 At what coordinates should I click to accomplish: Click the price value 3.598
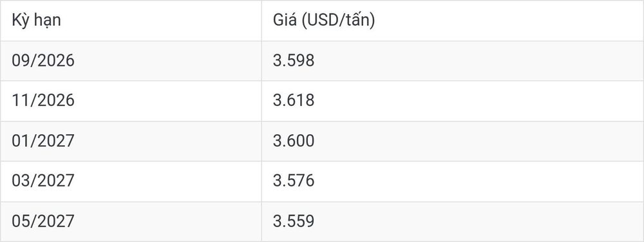coord(294,61)
